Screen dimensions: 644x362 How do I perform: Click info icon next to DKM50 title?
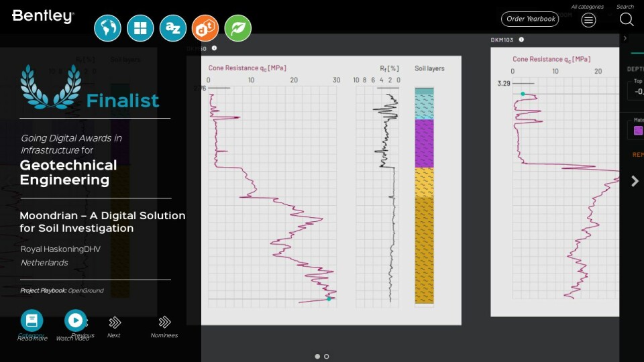(214, 48)
